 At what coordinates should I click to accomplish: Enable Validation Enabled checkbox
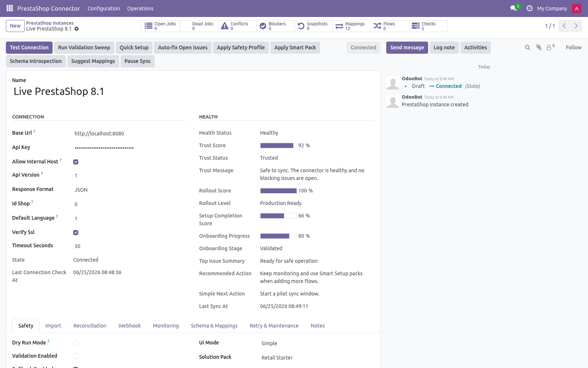(x=76, y=356)
